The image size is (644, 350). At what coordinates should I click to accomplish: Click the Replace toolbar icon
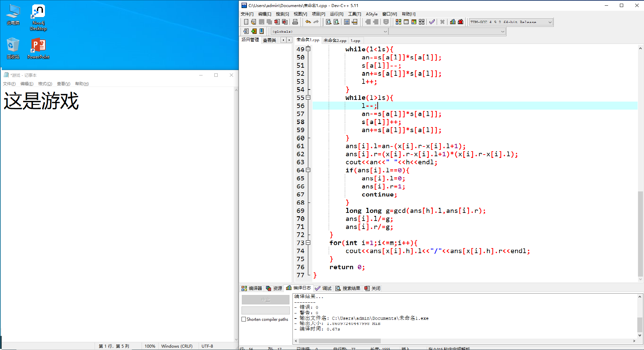click(336, 22)
